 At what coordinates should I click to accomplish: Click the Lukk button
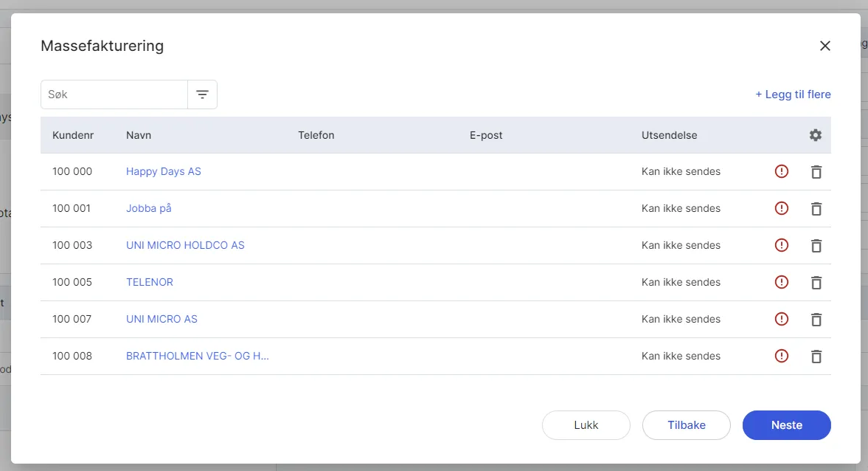(586, 425)
